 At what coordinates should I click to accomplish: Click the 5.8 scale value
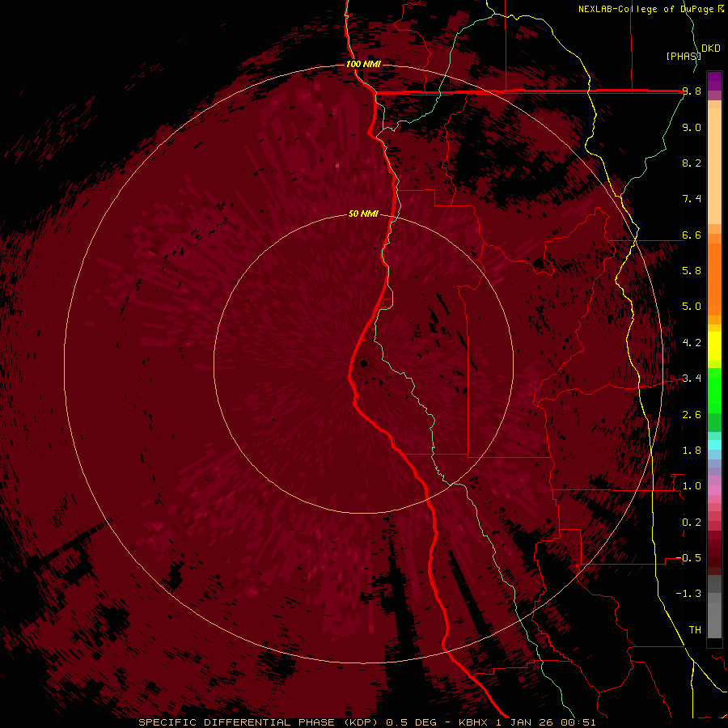click(x=692, y=270)
